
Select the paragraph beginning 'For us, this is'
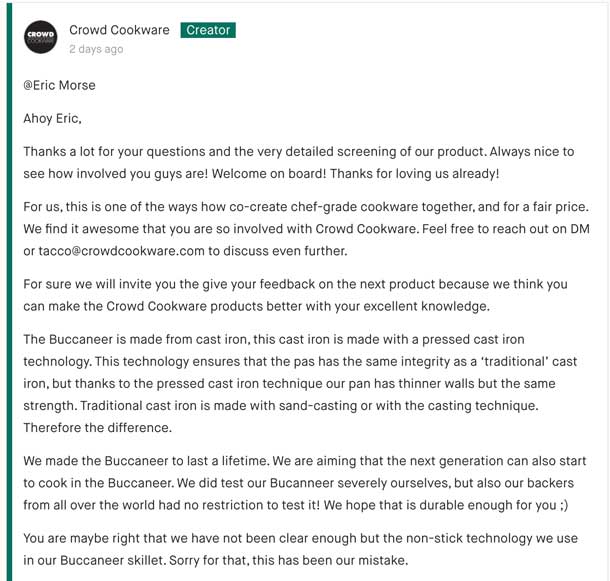pyautogui.click(x=307, y=229)
